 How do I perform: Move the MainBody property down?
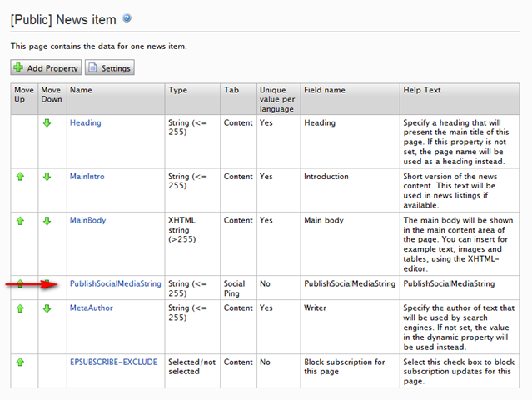[x=47, y=221]
